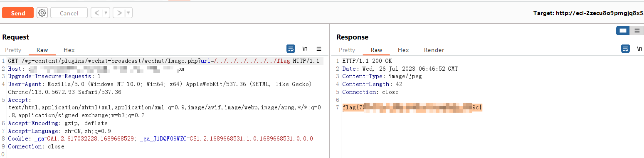Open Request panel hamburger menu
644x158 pixels.
319,49
